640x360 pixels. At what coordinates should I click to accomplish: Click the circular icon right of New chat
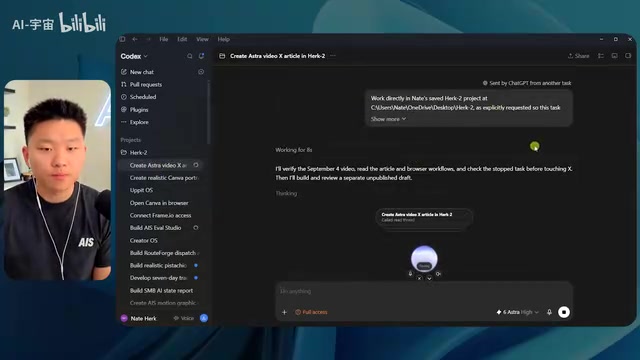201,72
